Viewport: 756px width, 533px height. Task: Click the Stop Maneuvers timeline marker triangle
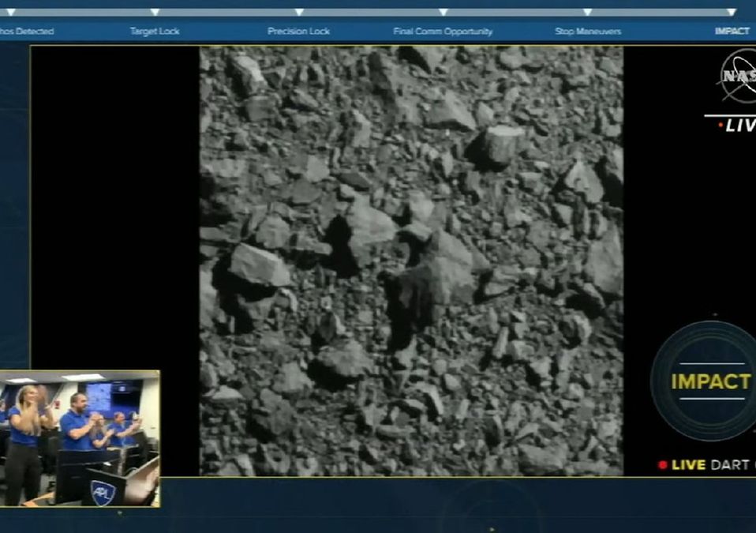(587, 12)
